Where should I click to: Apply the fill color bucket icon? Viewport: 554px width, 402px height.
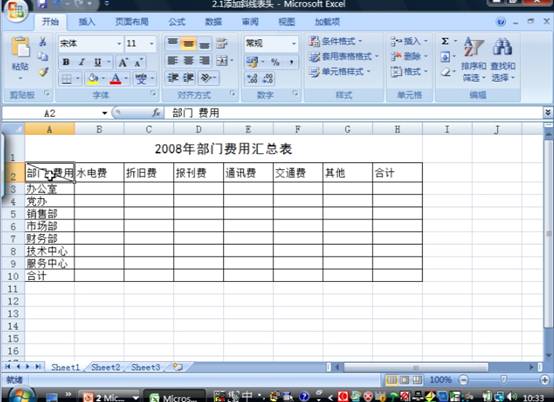[x=93, y=78]
